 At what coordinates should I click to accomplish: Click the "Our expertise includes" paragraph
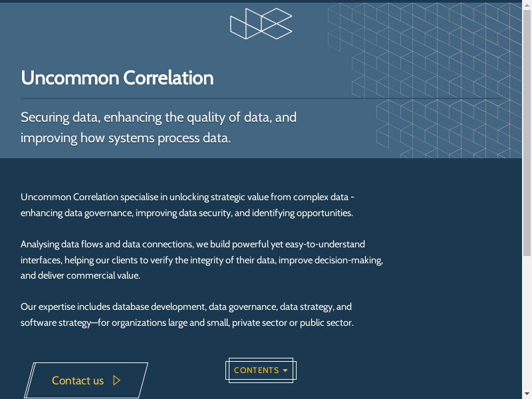pos(187,315)
